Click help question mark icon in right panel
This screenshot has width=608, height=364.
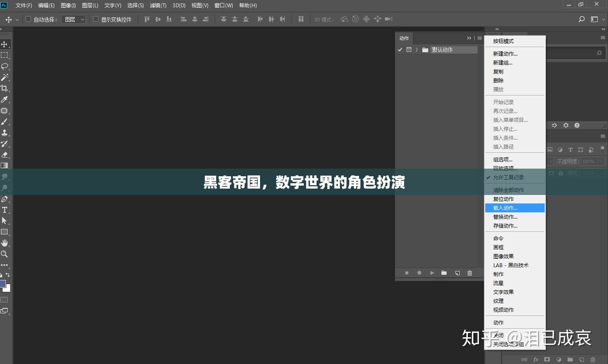point(577,125)
